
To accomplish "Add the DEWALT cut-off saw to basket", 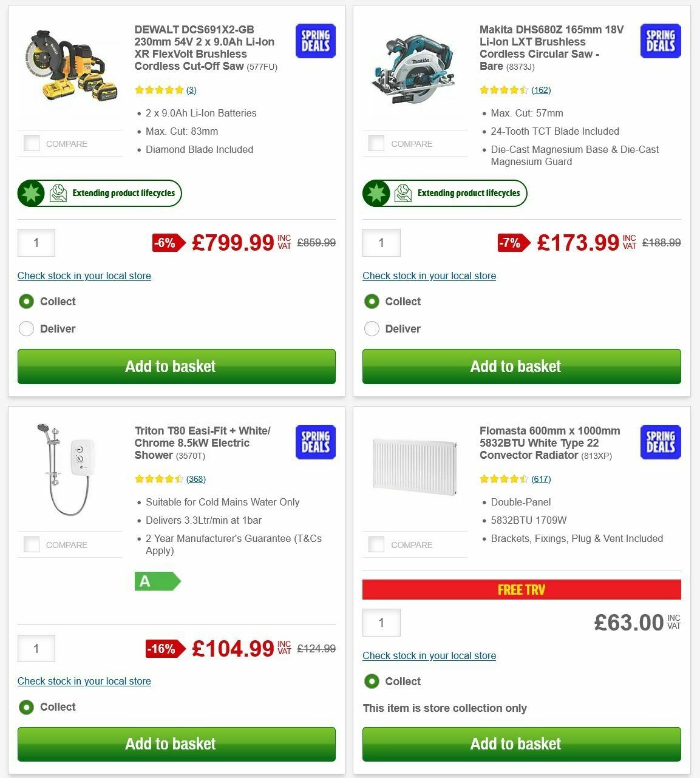I will [177, 367].
